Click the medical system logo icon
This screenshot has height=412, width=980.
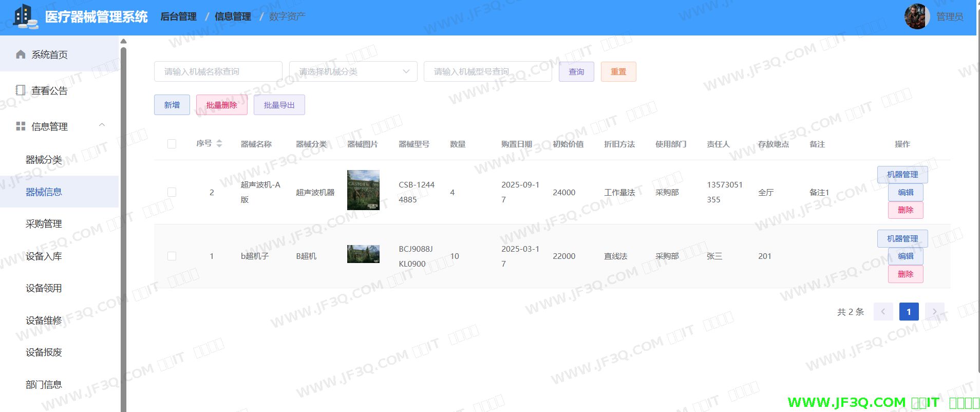[x=25, y=16]
